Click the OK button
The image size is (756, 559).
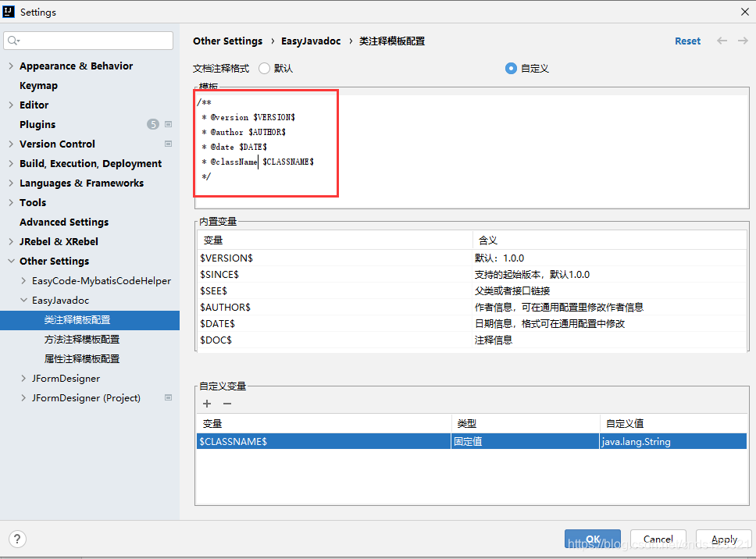[593, 539]
